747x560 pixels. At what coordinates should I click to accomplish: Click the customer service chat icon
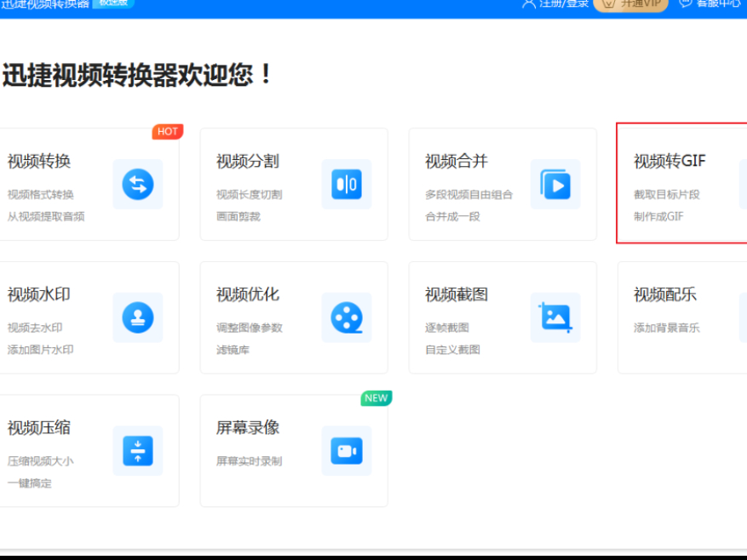(x=685, y=3)
